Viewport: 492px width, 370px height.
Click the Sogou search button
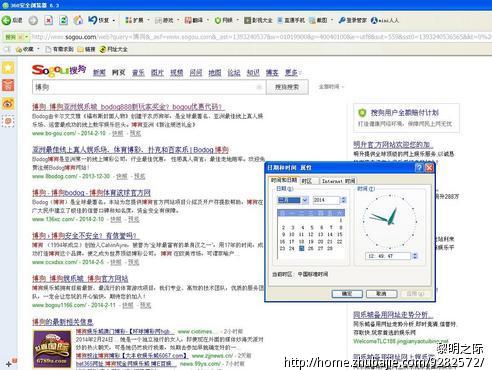click(287, 87)
